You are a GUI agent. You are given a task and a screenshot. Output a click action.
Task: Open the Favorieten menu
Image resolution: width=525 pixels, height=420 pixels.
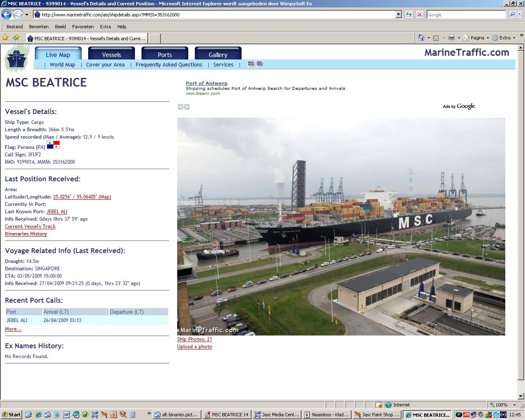click(x=83, y=27)
